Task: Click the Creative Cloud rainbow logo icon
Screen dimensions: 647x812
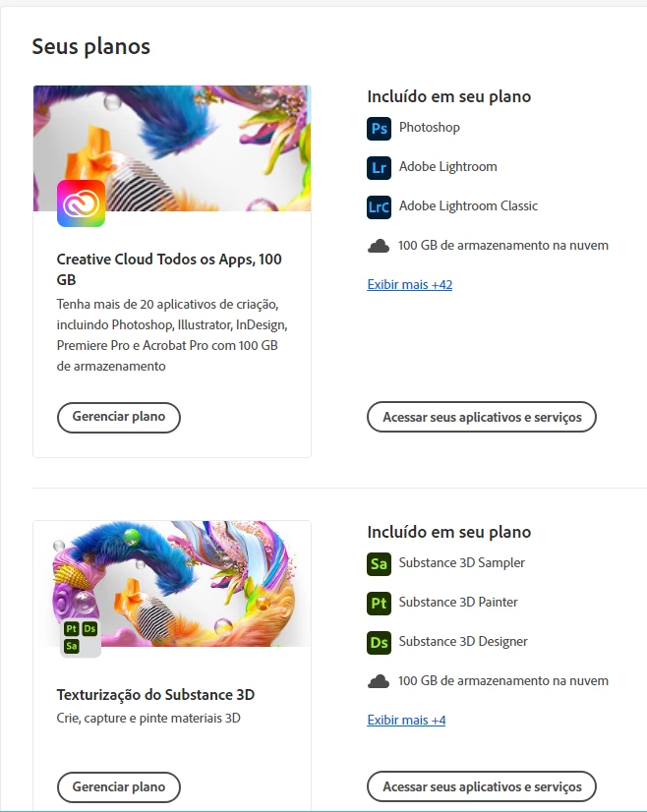Action: (x=81, y=203)
